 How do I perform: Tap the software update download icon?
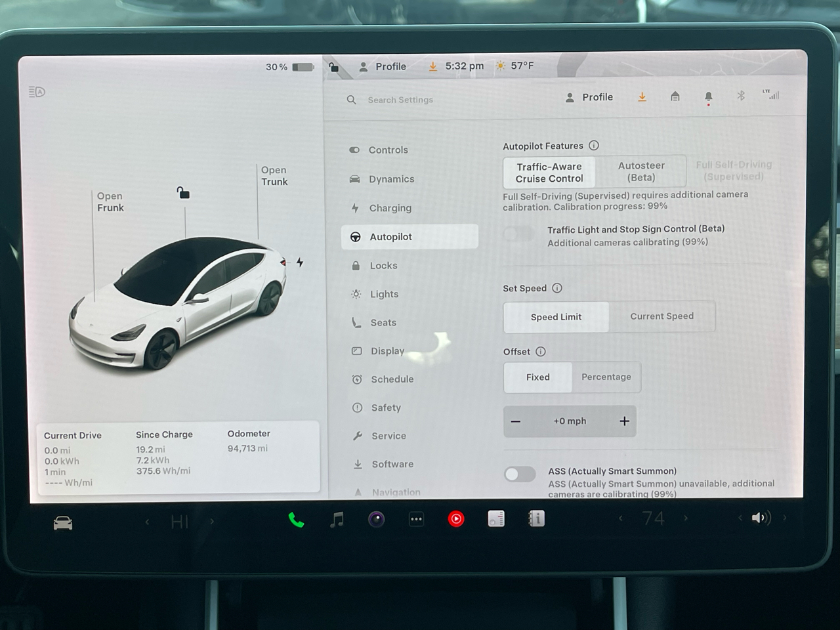[x=642, y=96]
